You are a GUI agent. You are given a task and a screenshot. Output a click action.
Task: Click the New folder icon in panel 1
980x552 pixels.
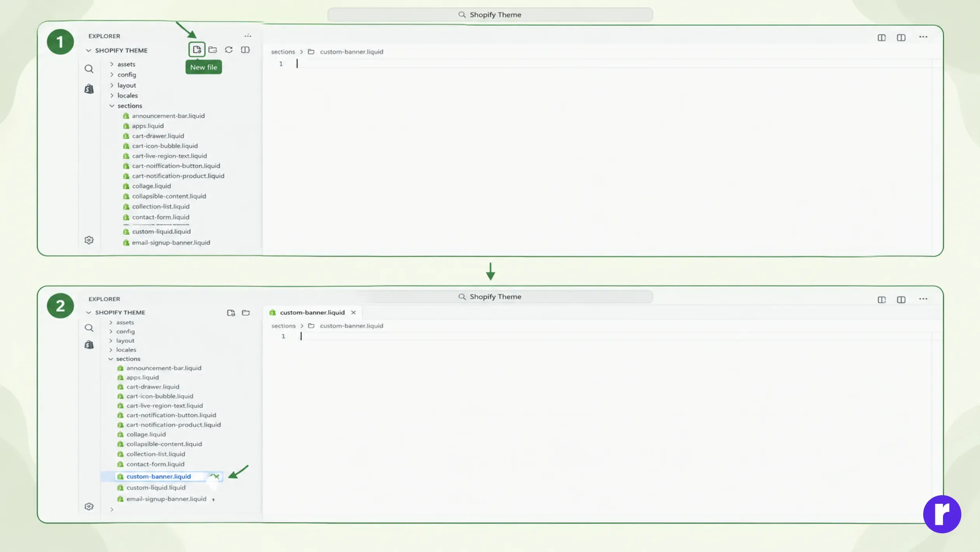pyautogui.click(x=213, y=49)
